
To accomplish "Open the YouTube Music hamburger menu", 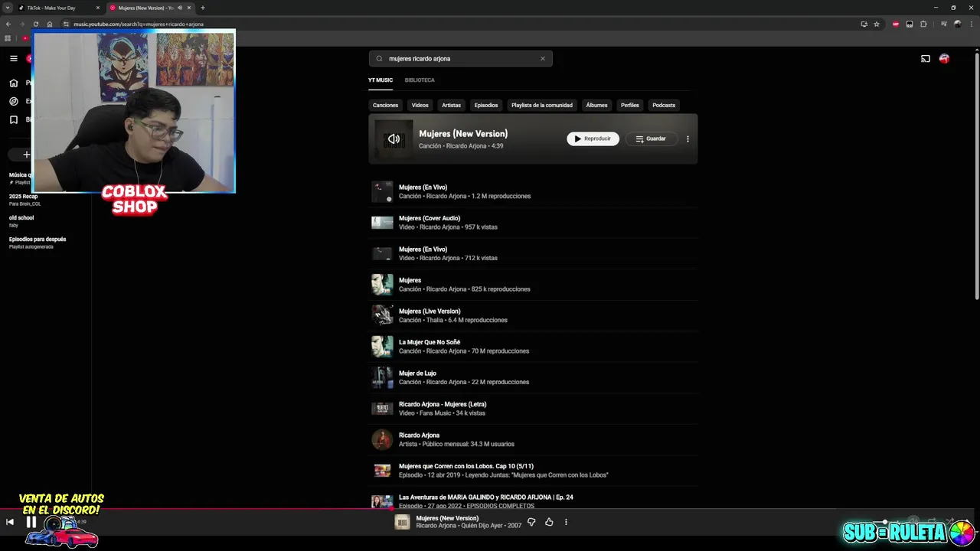I will [13, 58].
